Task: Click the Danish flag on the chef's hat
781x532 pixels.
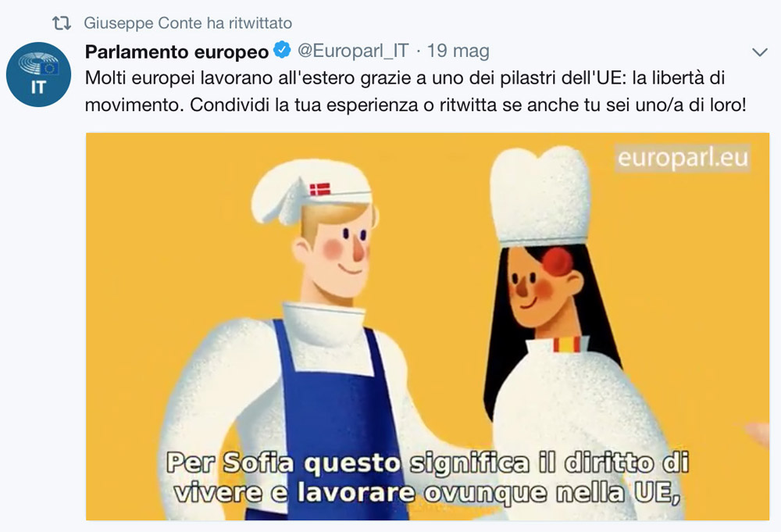Action: [x=319, y=189]
